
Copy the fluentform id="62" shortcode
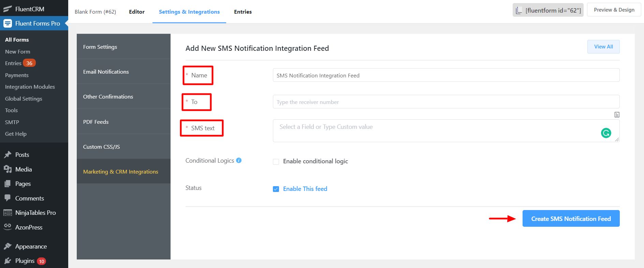tap(548, 10)
